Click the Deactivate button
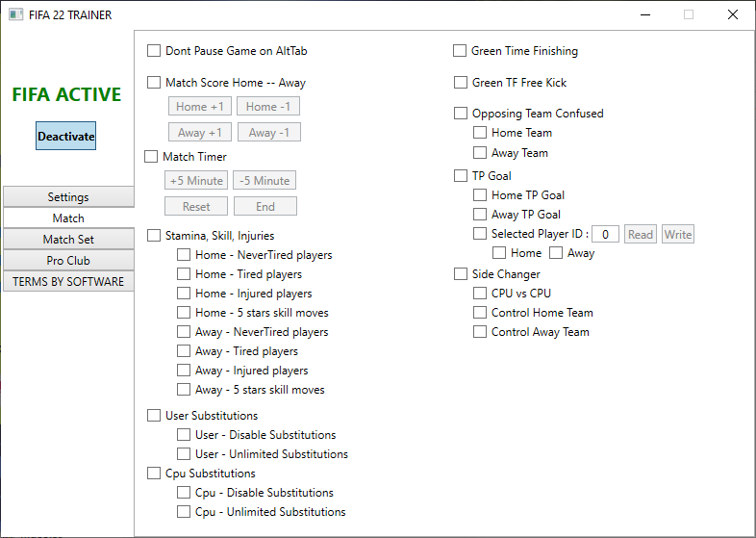The image size is (756, 538). point(66,136)
